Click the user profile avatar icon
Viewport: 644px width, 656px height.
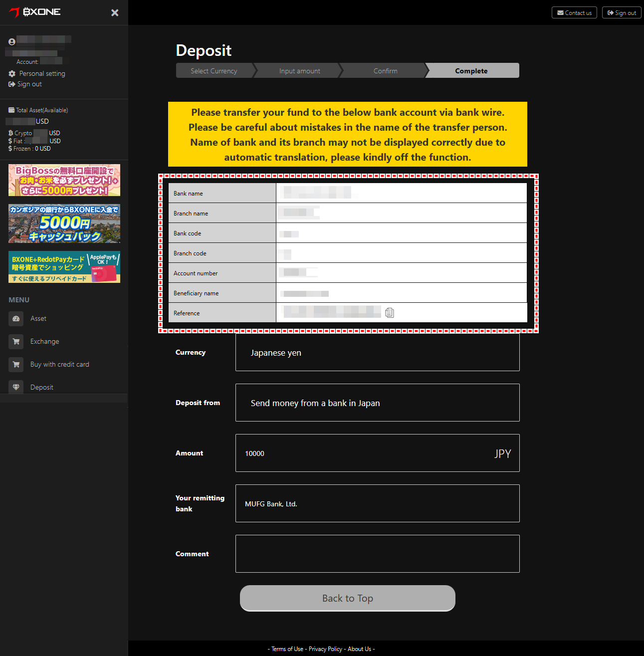click(x=12, y=42)
